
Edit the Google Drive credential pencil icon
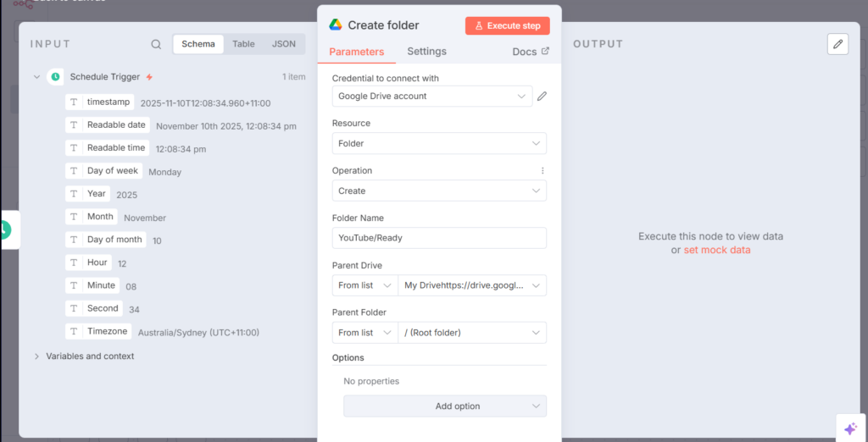pyautogui.click(x=542, y=97)
